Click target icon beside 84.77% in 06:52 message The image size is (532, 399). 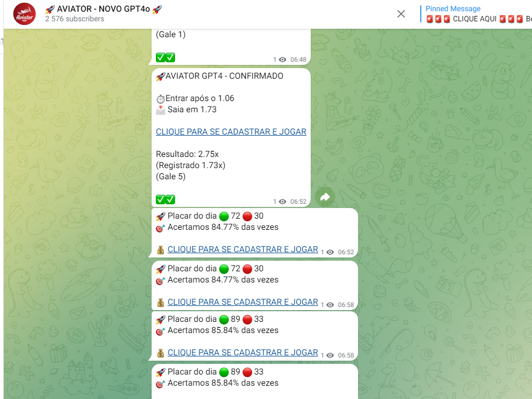pyautogui.click(x=161, y=228)
